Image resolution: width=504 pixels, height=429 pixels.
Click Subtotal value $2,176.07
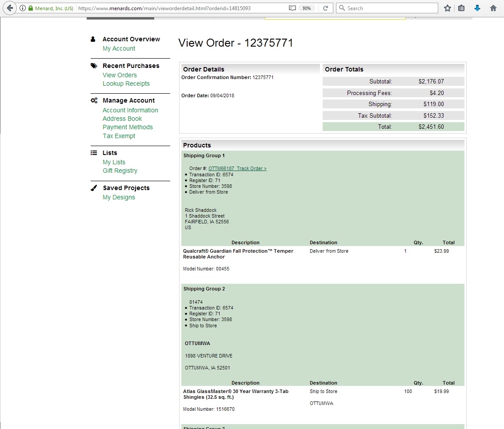tap(431, 82)
